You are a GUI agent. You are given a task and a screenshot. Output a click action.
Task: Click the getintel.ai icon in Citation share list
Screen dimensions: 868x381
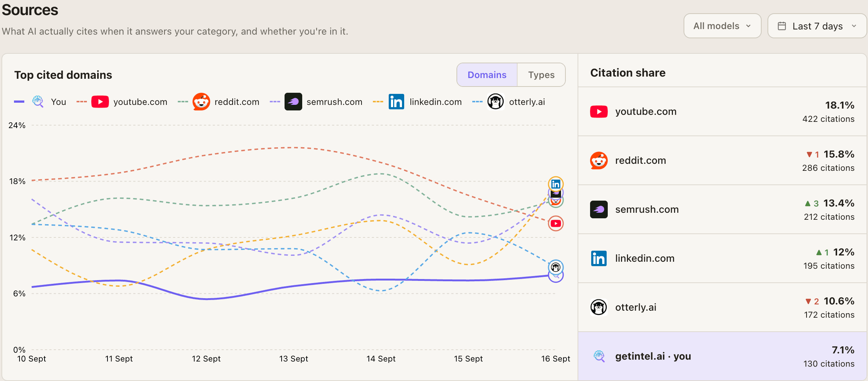(x=599, y=356)
